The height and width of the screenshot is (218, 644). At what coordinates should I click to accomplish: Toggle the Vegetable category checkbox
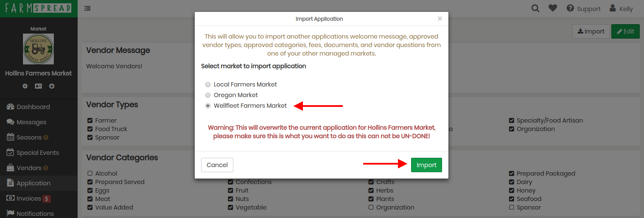pyautogui.click(x=230, y=207)
